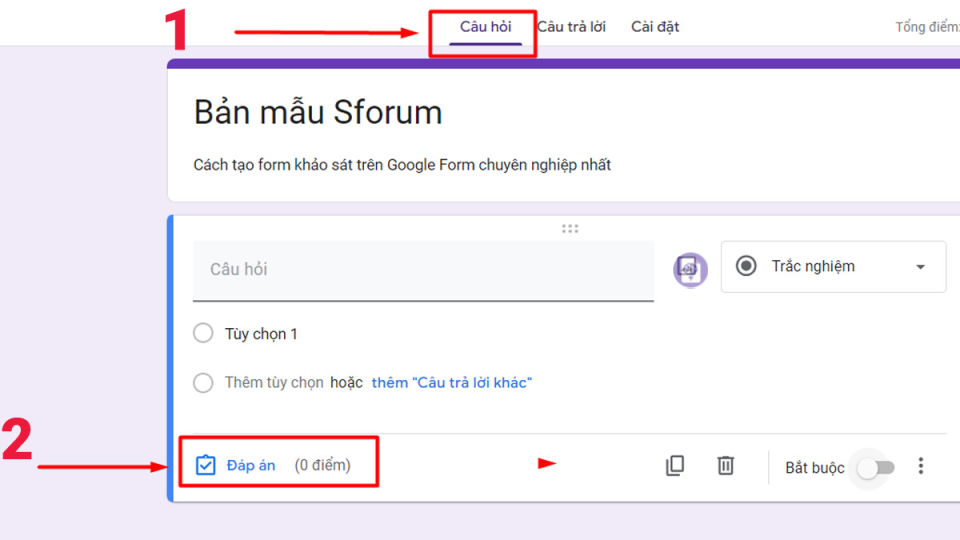Edit the form description about Google Form
The image size is (960, 540).
tap(402, 165)
